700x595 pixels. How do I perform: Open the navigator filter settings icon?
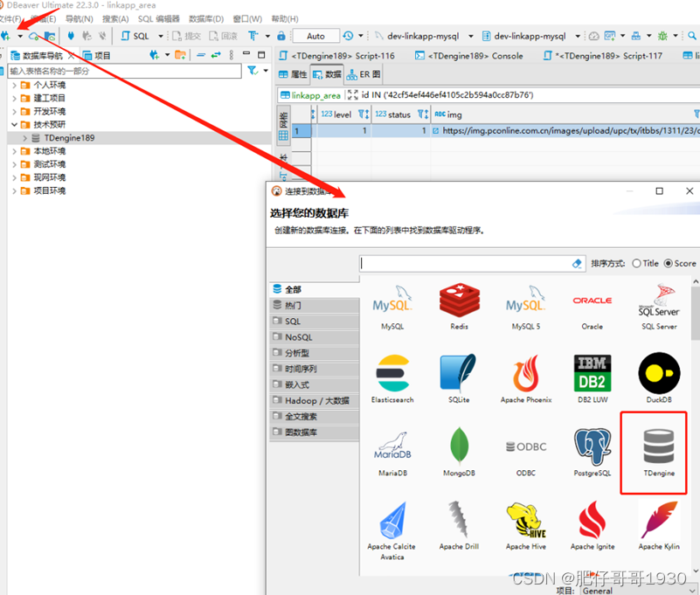coord(253,71)
